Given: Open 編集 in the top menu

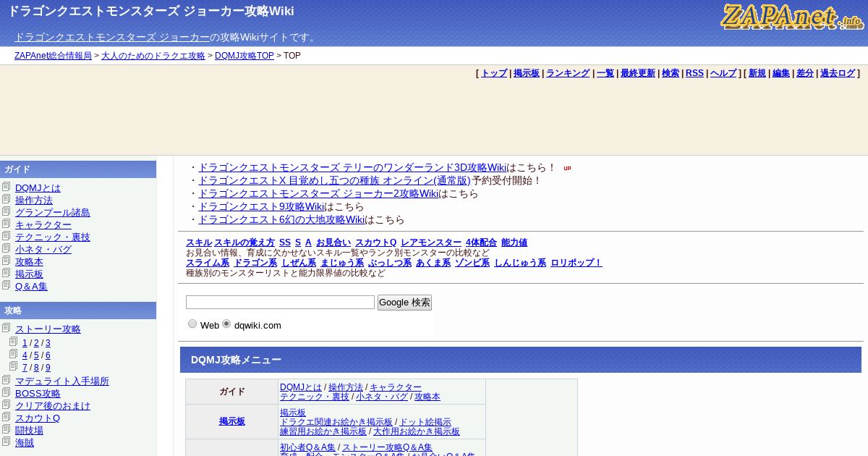Looking at the screenshot, I should [x=781, y=73].
